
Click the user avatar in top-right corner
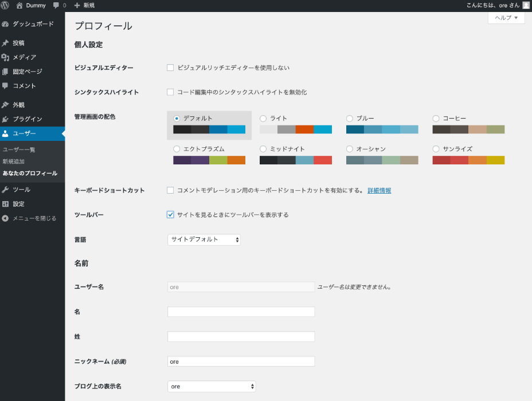click(526, 5)
